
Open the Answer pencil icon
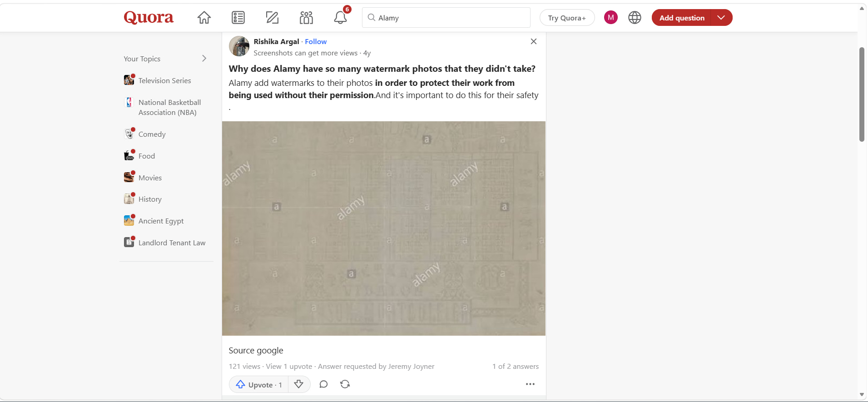coord(272,18)
